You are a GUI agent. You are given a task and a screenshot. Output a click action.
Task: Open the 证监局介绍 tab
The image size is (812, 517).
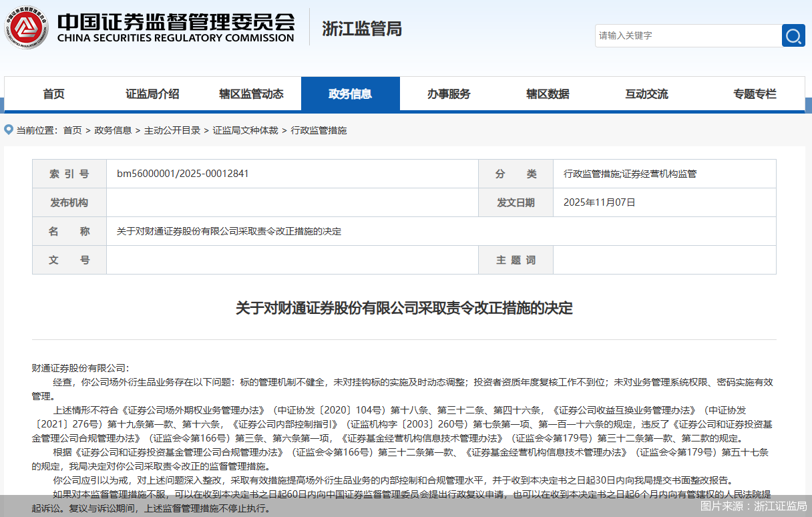point(152,94)
